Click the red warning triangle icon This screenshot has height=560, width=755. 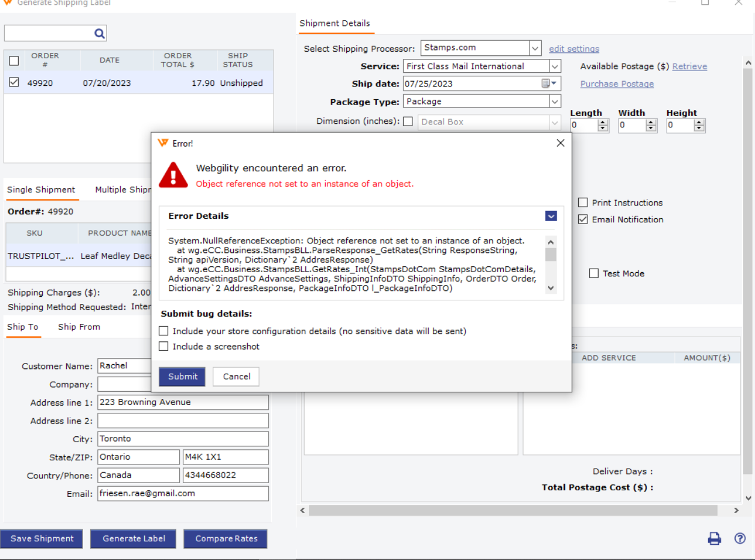(173, 175)
